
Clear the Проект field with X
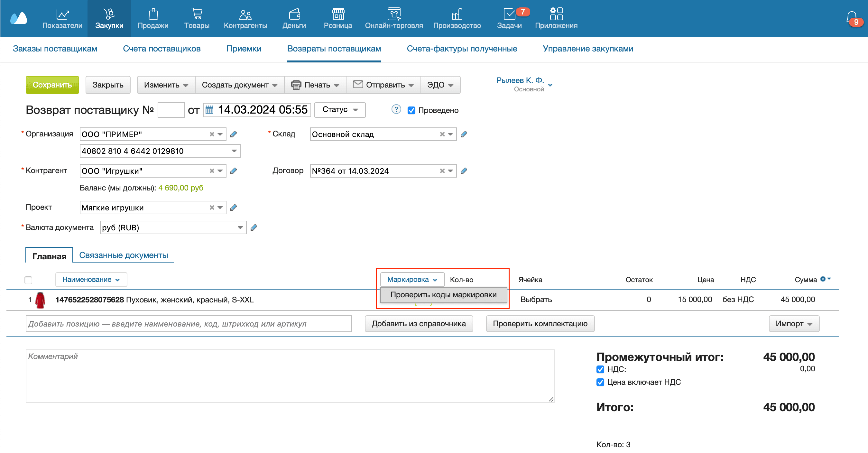pyautogui.click(x=212, y=208)
